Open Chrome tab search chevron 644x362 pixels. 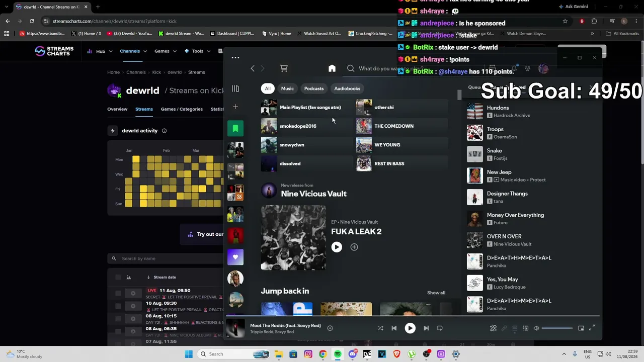[x=7, y=7]
